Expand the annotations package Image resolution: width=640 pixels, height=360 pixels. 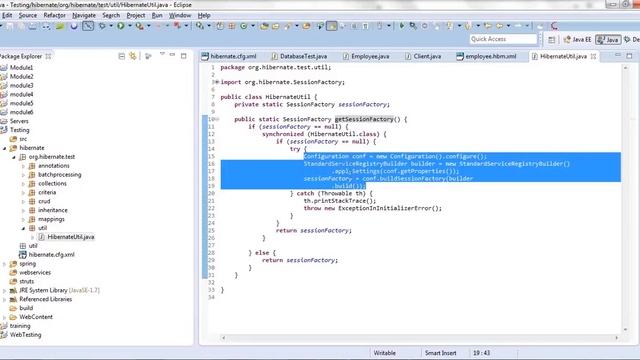point(23,166)
